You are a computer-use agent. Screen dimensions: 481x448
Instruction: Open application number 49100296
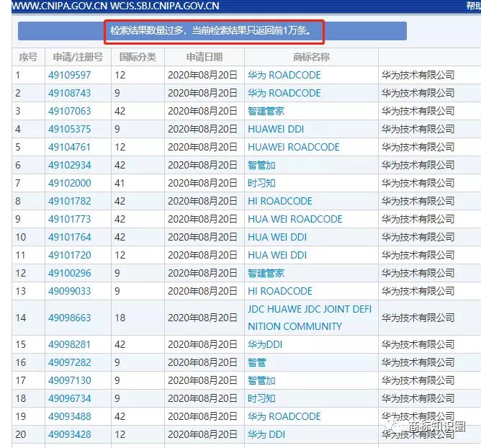(70, 273)
